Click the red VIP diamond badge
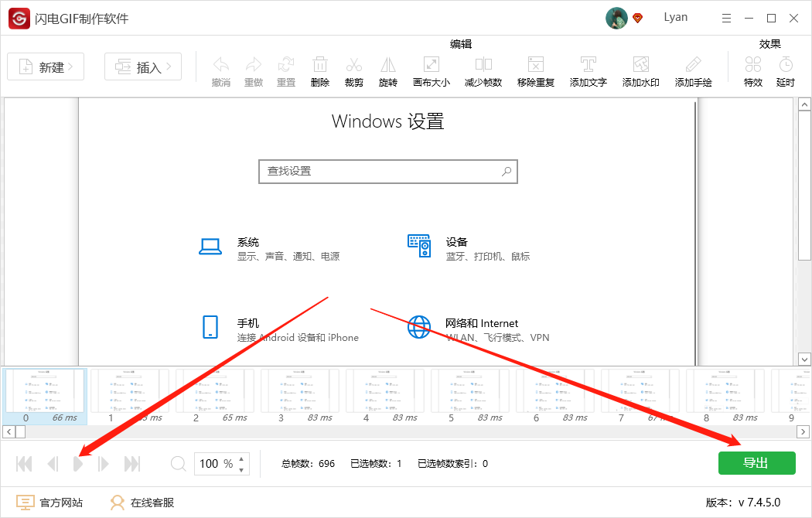Screen dimensions: 812x518 (638, 18)
